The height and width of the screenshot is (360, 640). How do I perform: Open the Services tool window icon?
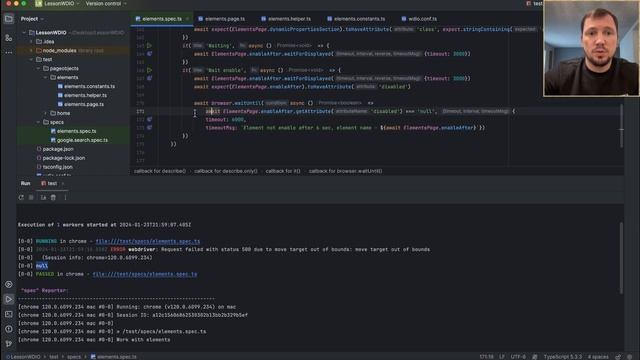[x=9, y=284]
